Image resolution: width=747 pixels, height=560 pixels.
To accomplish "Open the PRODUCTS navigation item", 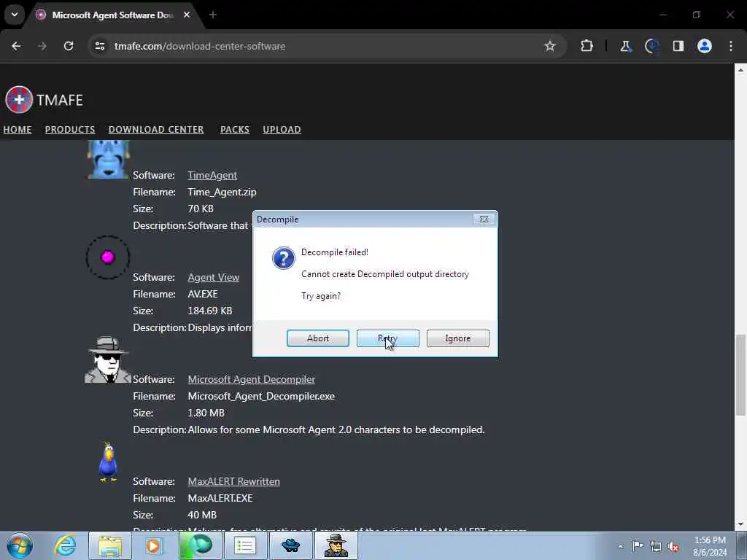I will tap(70, 130).
